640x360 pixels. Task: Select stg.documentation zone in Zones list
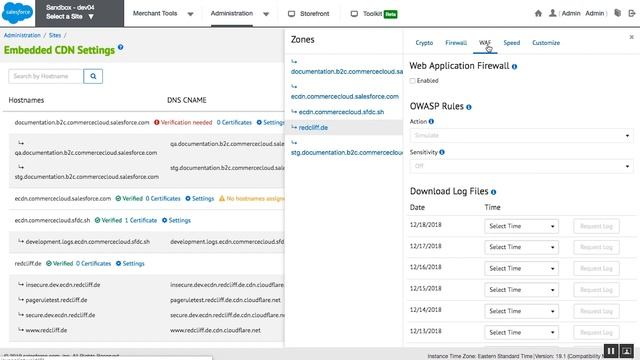point(347,153)
